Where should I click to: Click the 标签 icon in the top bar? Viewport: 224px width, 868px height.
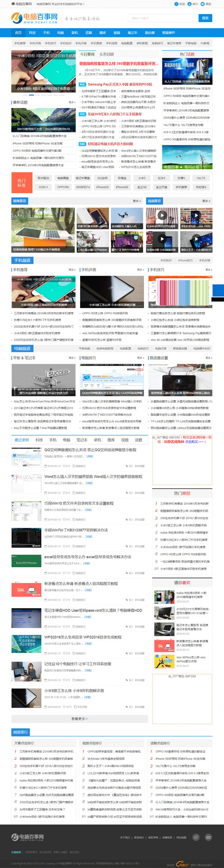(x=177, y=4)
